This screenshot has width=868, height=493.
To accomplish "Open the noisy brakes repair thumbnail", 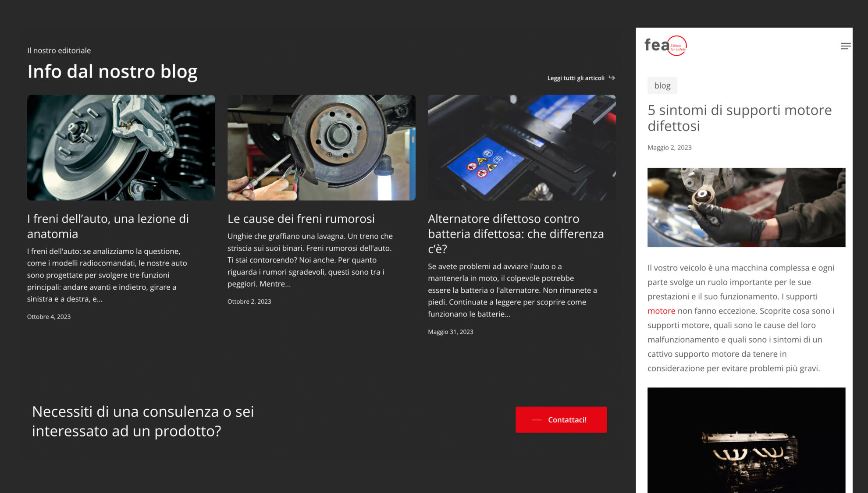I will tap(321, 148).
